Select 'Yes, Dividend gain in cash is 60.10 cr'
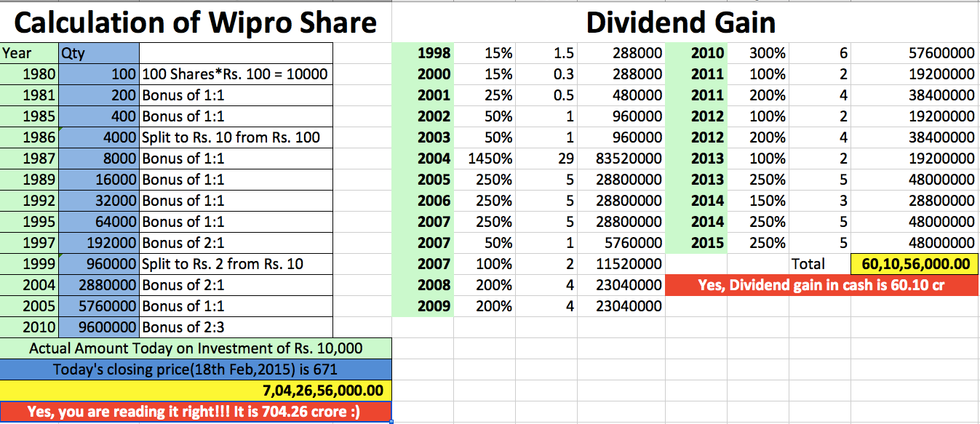Viewport: 980px width, 424px height. pos(822,285)
